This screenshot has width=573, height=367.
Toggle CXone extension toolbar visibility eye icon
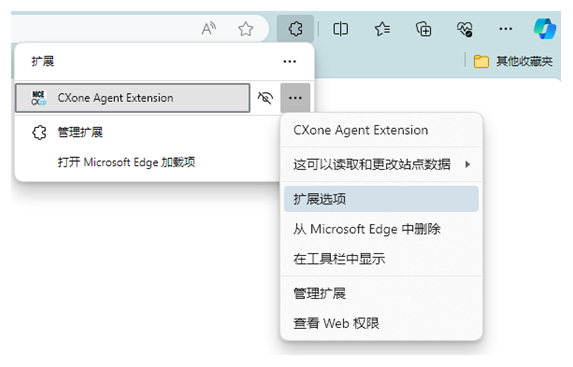click(265, 98)
